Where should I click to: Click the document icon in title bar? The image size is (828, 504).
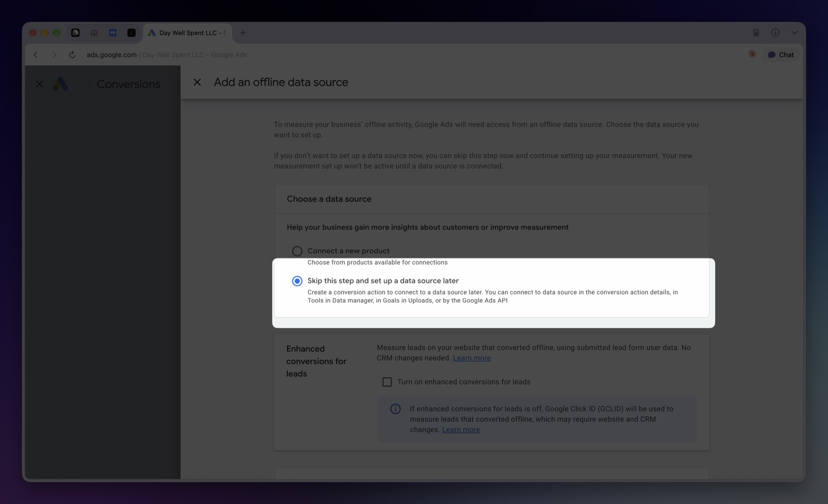[756, 33]
